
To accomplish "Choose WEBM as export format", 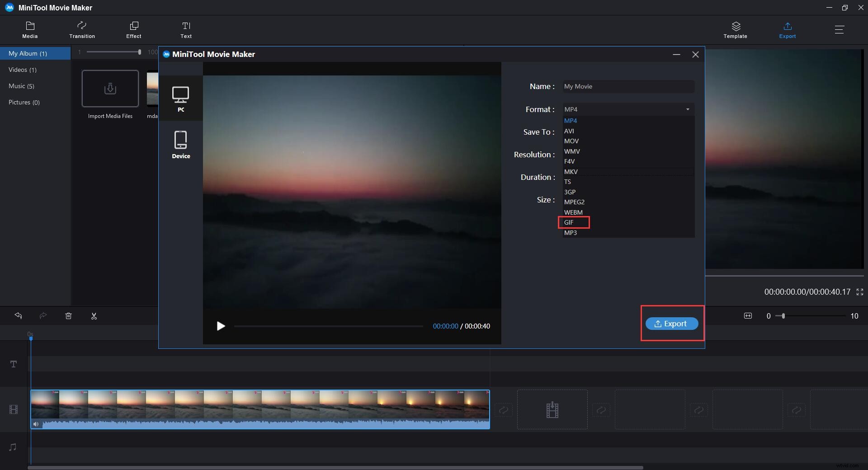I will pos(573,212).
